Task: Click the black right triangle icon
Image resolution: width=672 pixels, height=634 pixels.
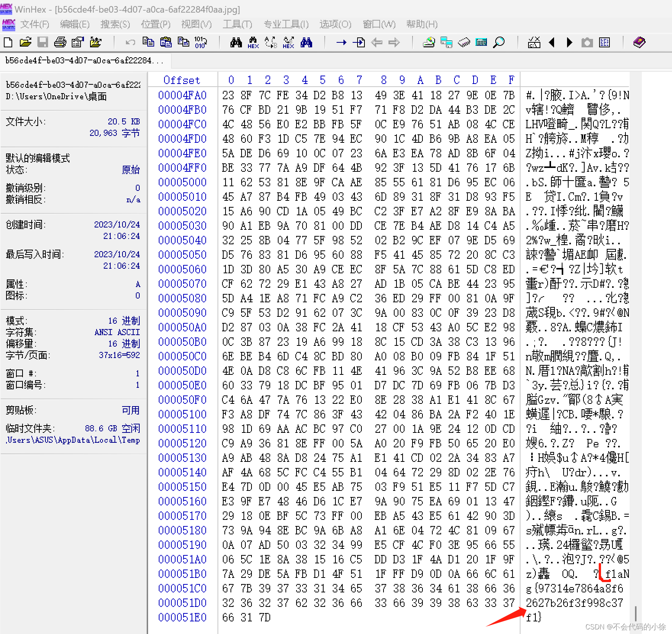Action: 569,42
